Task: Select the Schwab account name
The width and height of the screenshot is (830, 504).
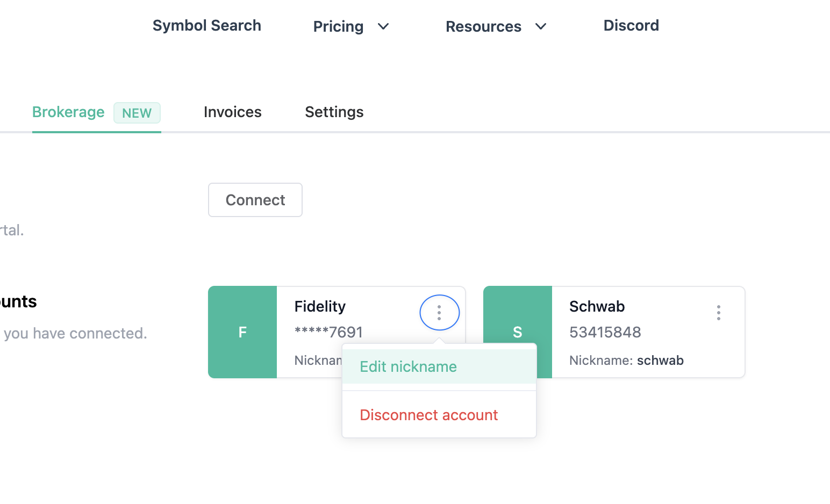Action: (x=597, y=306)
